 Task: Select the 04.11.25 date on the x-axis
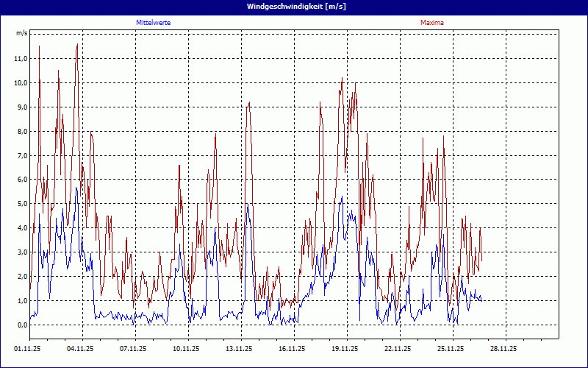tap(81, 349)
